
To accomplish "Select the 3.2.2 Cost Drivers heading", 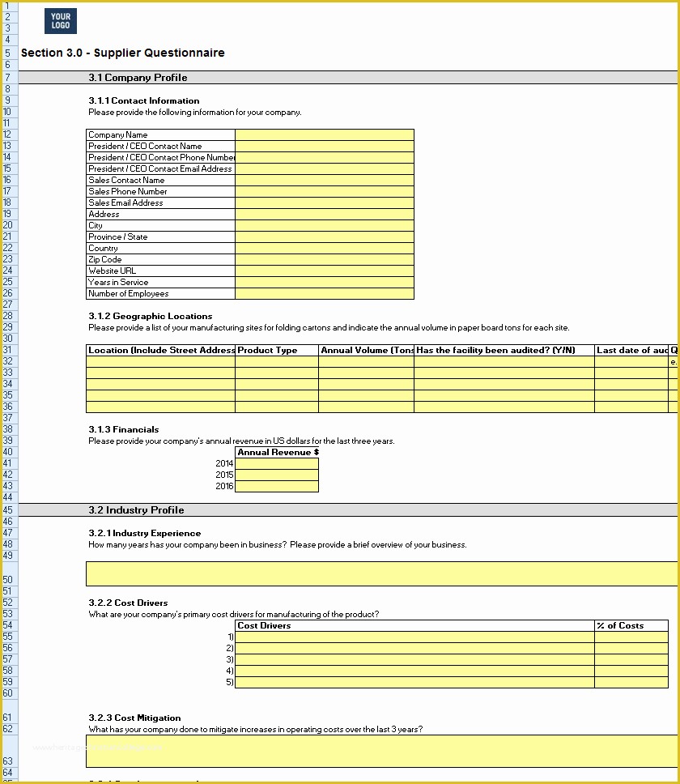I will [129, 603].
